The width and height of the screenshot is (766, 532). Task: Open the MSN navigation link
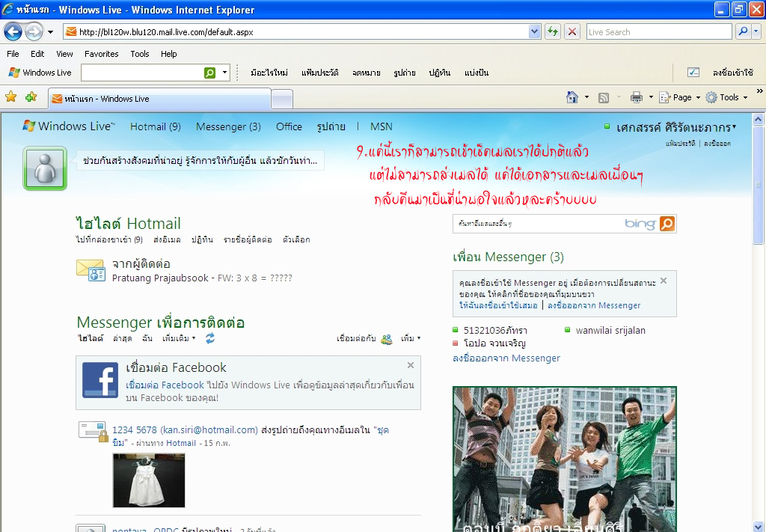click(x=381, y=126)
